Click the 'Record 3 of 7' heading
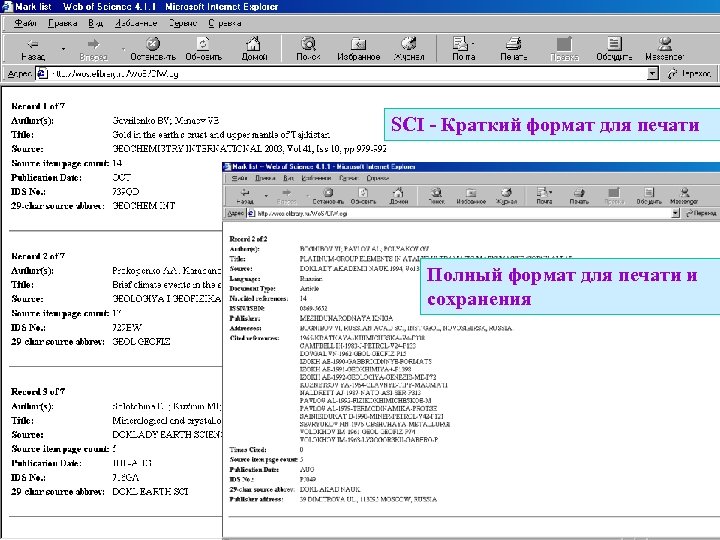The image size is (720, 540). click(x=38, y=392)
